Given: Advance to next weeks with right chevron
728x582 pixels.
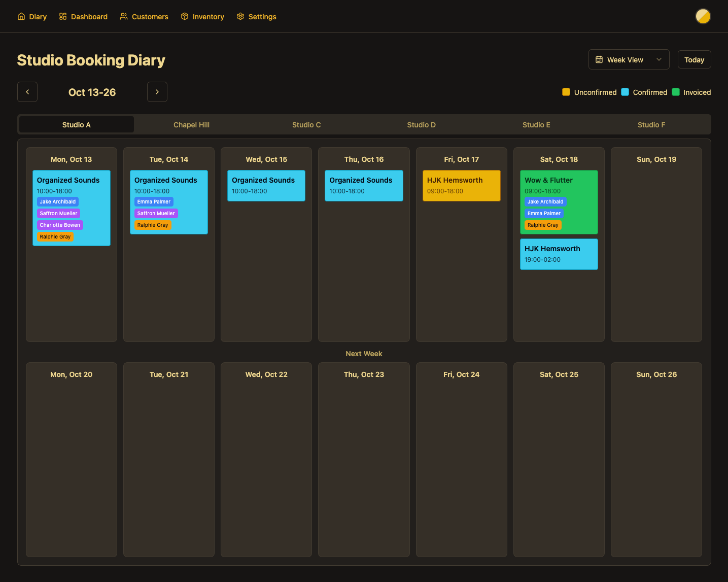Looking at the screenshot, I should click(x=157, y=92).
